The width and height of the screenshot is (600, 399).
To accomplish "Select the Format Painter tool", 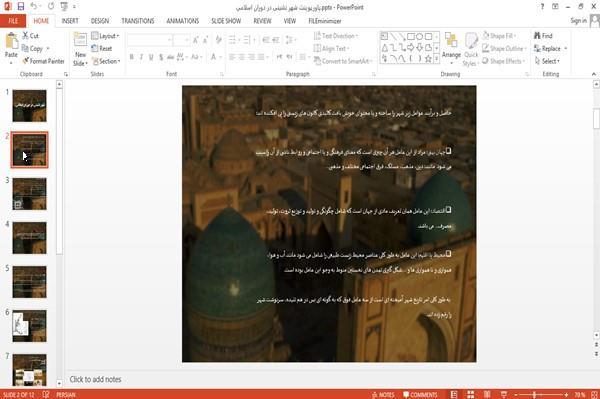I will pyautogui.click(x=43, y=61).
